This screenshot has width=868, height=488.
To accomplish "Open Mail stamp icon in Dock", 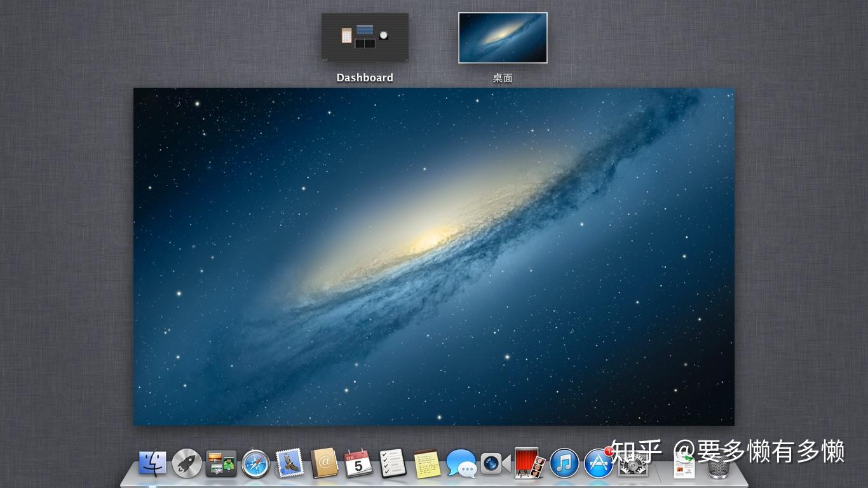I will pyautogui.click(x=290, y=463).
